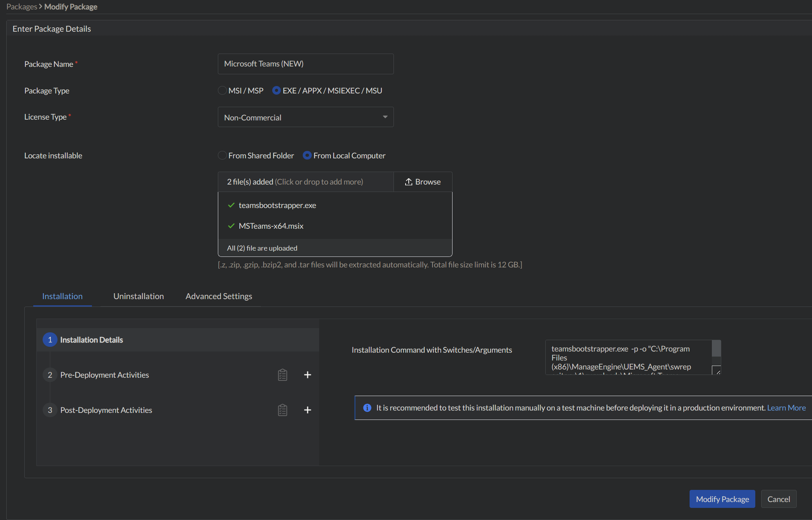Click the resize handle of command textarea
This screenshot has height=520, width=812.
click(717, 371)
